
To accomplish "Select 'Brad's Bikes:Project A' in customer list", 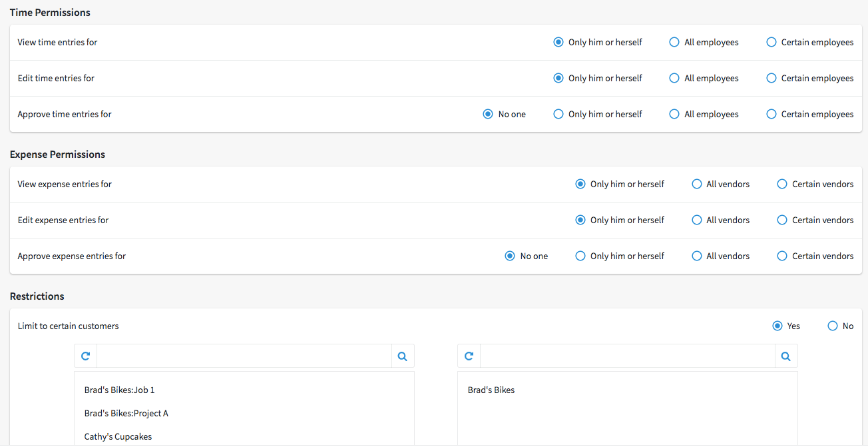I will [126, 413].
